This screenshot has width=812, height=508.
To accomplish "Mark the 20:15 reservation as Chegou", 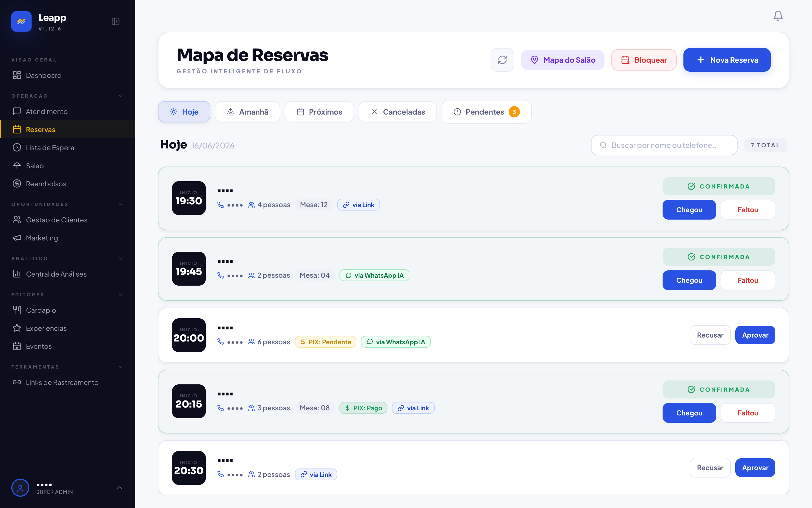I will [689, 413].
